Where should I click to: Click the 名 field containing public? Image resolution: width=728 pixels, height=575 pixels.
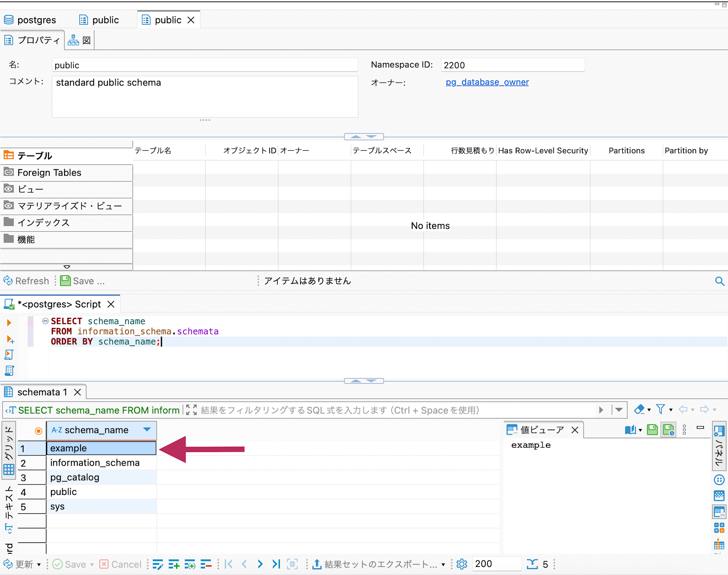pos(205,65)
